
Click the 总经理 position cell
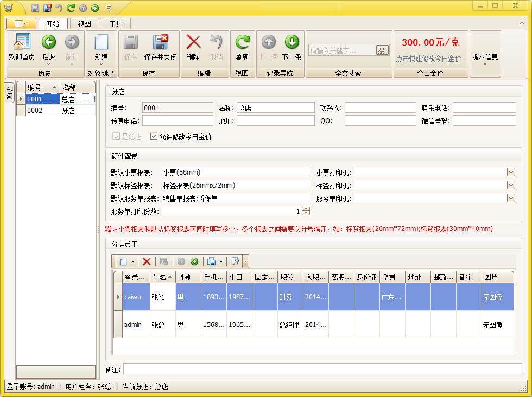290,324
